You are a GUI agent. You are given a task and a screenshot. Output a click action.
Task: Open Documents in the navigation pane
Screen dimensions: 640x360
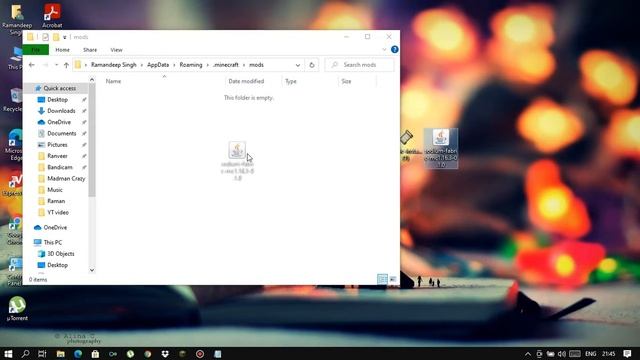(62, 133)
